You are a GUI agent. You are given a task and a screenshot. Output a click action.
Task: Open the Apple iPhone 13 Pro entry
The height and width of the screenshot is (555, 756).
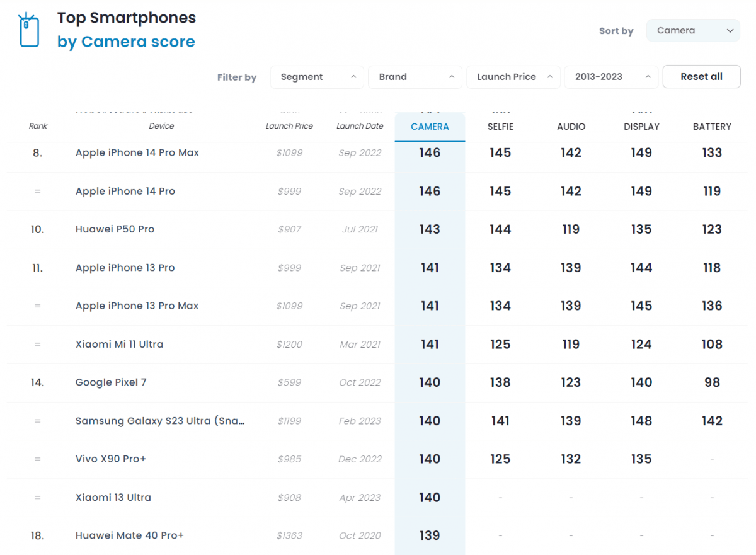point(125,268)
